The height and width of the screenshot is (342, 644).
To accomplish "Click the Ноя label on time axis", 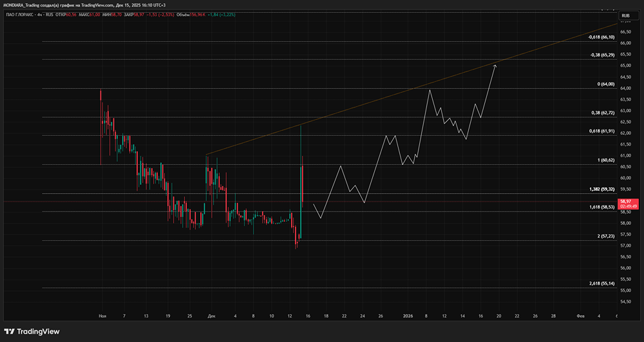I will (x=102, y=316).
